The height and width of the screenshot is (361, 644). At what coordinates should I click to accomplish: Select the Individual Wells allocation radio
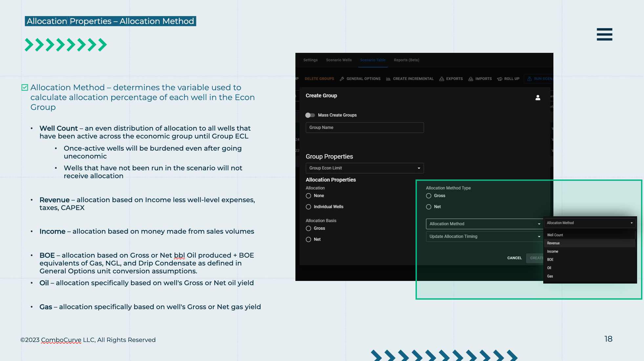[309, 207]
